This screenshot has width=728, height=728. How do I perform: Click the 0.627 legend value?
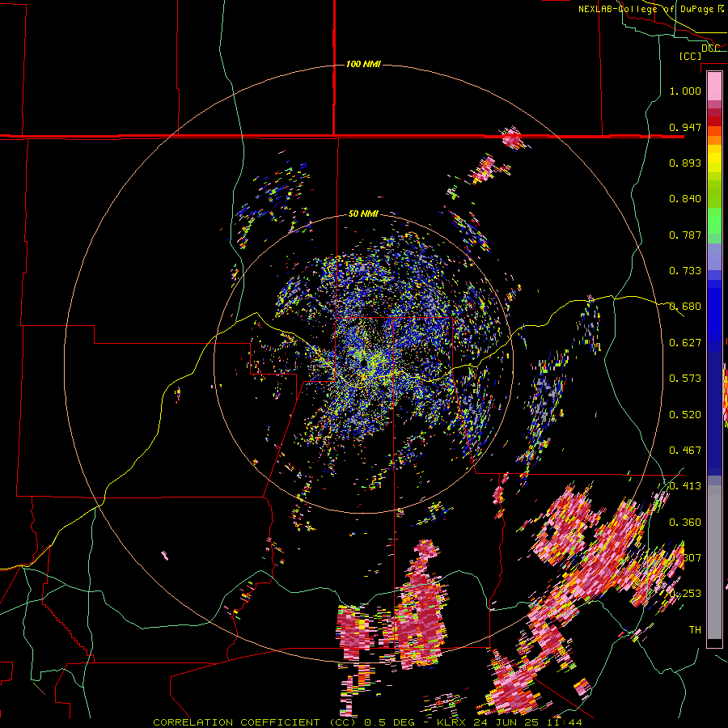(x=685, y=342)
